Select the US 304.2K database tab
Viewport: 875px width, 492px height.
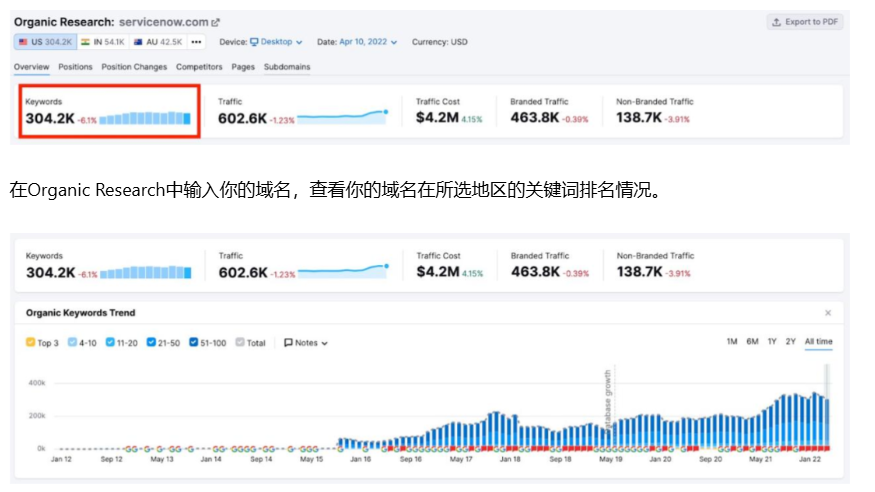click(x=45, y=42)
